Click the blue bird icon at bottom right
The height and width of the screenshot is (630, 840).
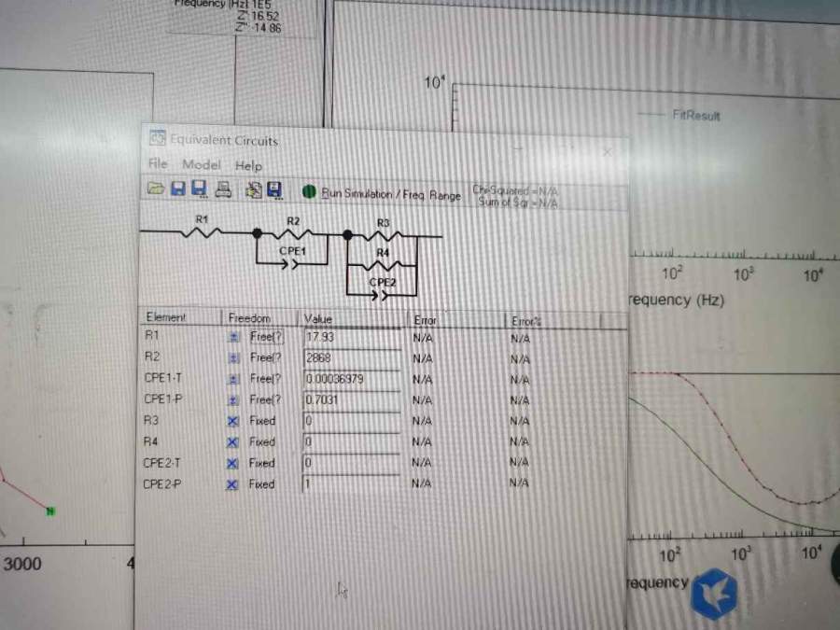pos(713,592)
